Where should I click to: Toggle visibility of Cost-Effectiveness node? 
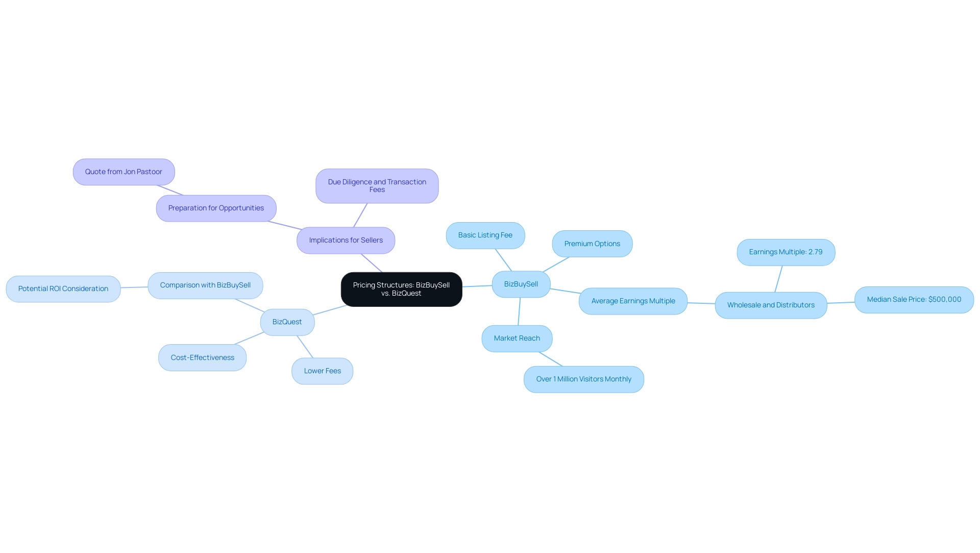coord(202,357)
